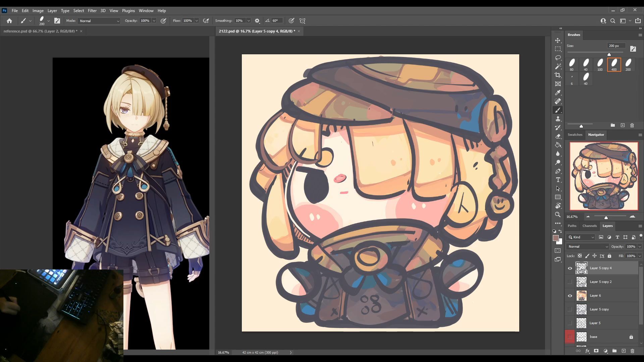The height and width of the screenshot is (362, 644).
Task: Open the Filter menu
Action: click(x=92, y=11)
